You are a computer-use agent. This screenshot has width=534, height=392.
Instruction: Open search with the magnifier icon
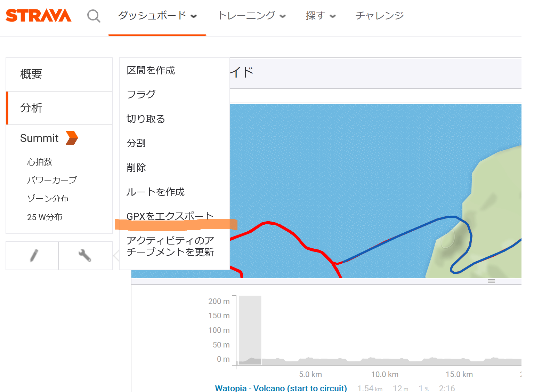tap(94, 16)
